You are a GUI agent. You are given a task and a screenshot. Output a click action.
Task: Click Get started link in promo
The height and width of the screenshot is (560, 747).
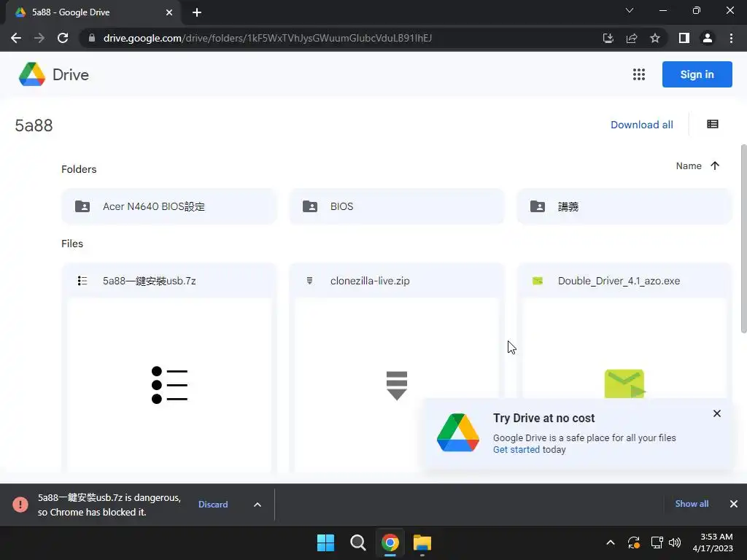click(516, 449)
